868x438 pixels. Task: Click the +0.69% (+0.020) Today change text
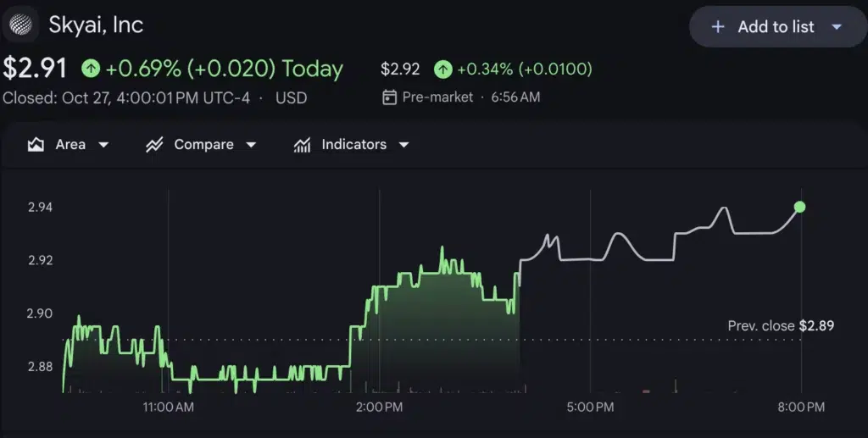click(224, 69)
